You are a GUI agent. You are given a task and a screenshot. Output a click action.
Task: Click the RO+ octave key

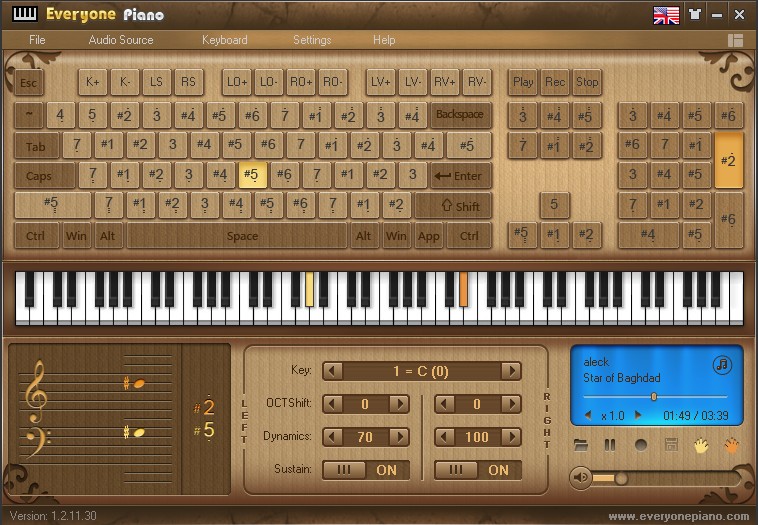pyautogui.click(x=301, y=82)
